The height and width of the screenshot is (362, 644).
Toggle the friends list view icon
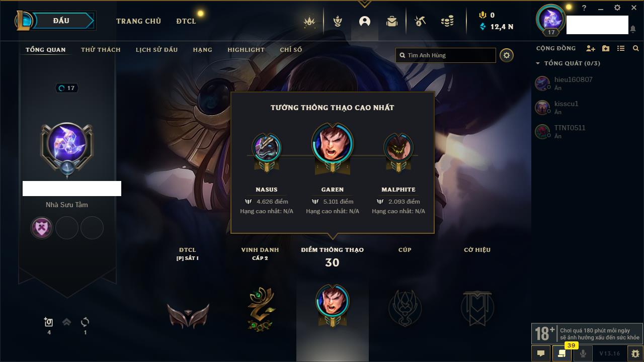pos(621,49)
